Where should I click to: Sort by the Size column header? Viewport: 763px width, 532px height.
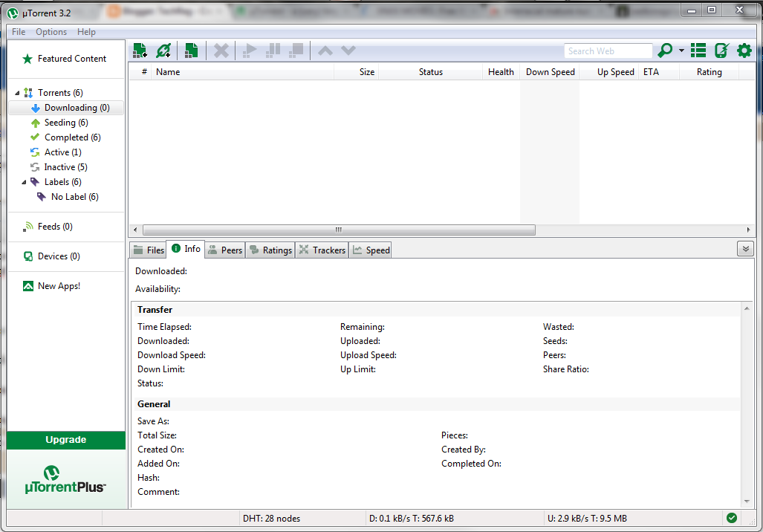(356, 71)
